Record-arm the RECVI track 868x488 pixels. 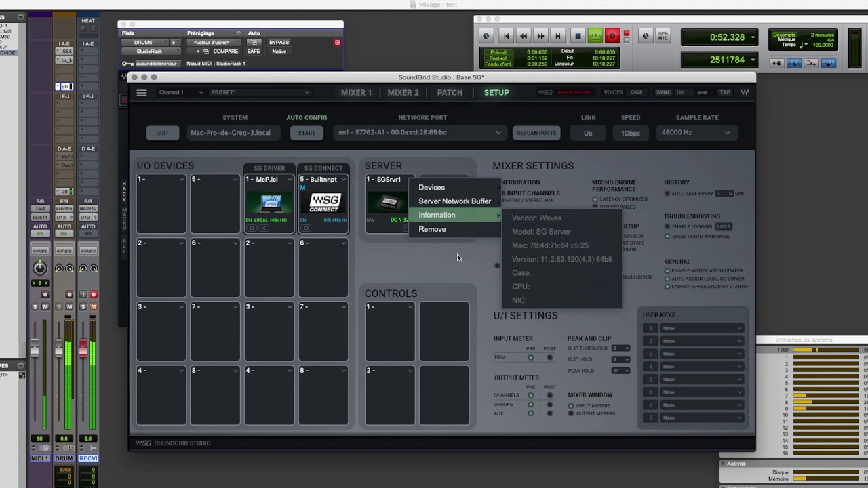pyautogui.click(x=94, y=294)
